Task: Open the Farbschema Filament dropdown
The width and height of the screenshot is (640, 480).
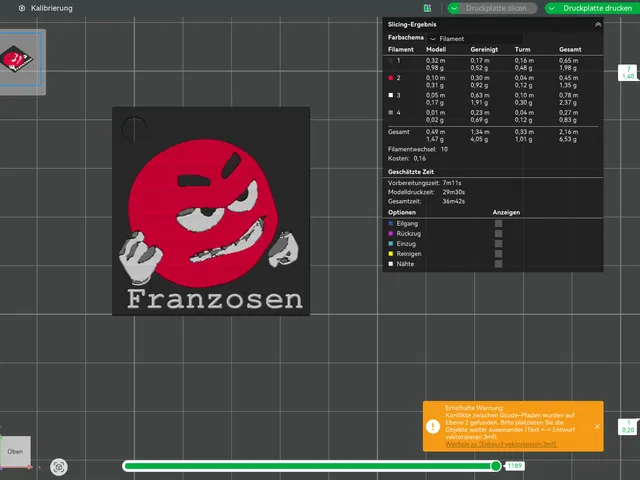Action: (x=475, y=39)
